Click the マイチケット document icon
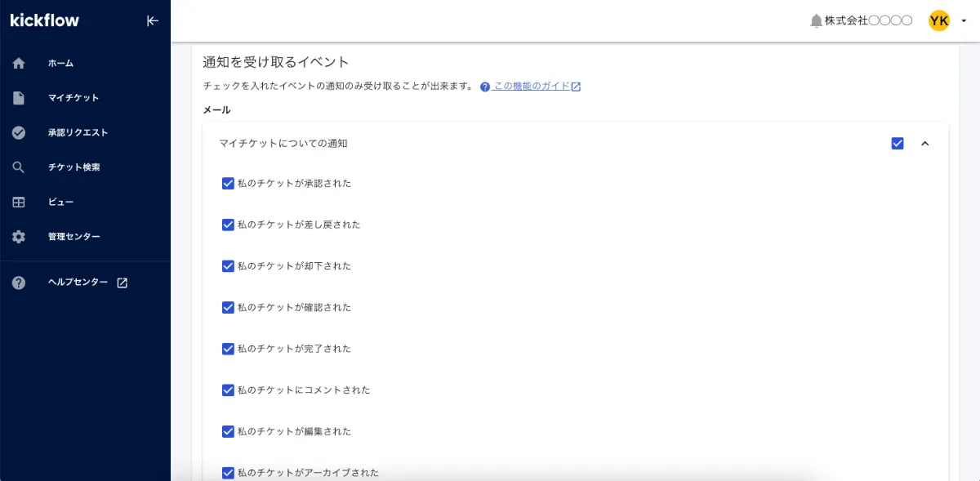The height and width of the screenshot is (481, 980). click(19, 98)
